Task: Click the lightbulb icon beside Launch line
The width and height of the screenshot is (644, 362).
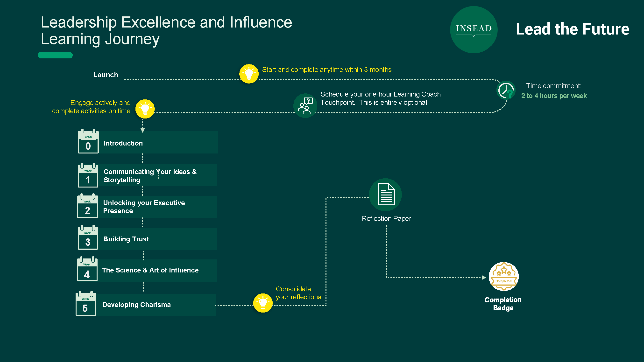Action: pyautogui.click(x=249, y=74)
